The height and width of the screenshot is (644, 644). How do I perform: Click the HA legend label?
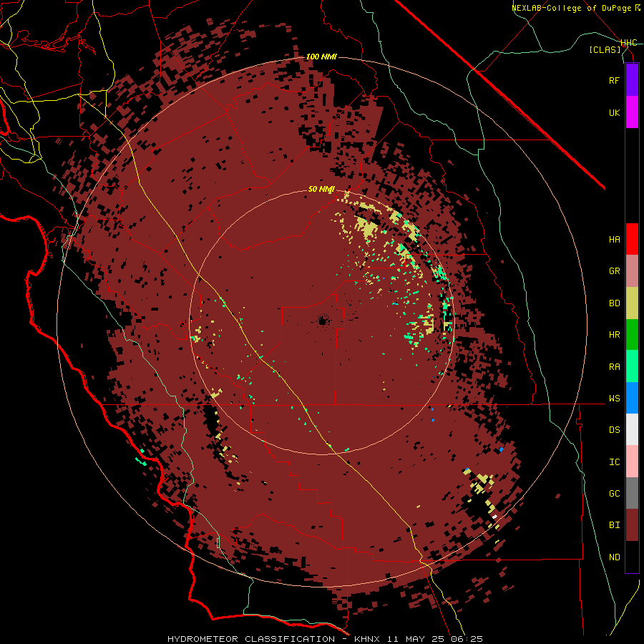[614, 240]
